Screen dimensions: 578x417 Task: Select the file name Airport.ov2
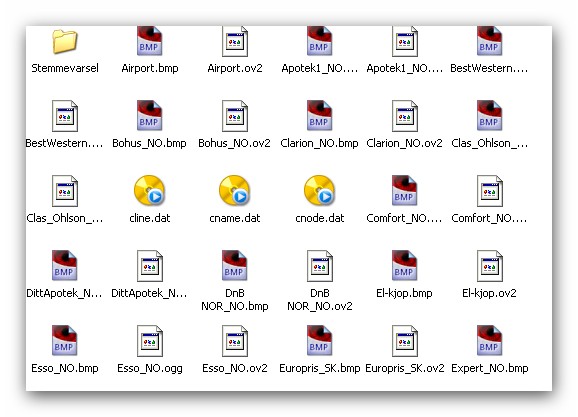tap(235, 68)
